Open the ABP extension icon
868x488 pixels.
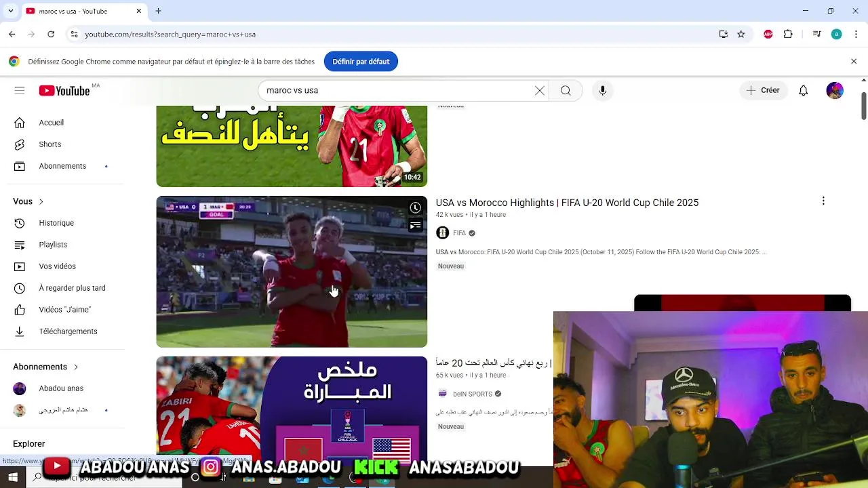(x=768, y=34)
